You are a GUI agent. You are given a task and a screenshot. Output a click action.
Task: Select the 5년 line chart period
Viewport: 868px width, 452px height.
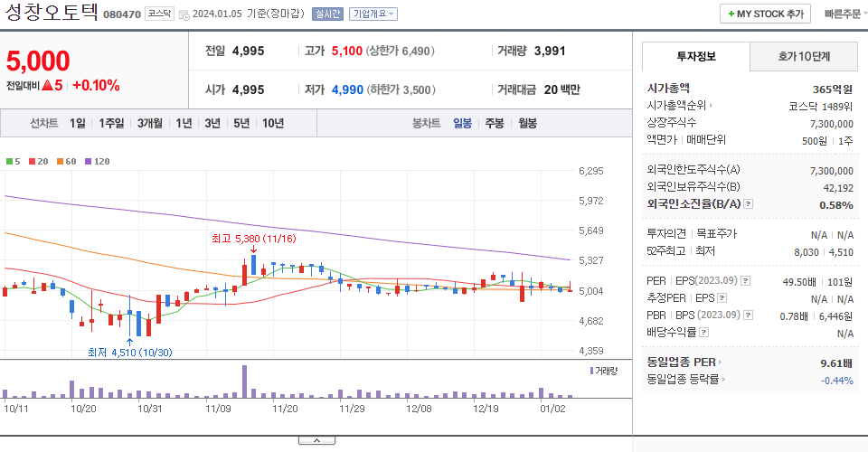click(241, 123)
